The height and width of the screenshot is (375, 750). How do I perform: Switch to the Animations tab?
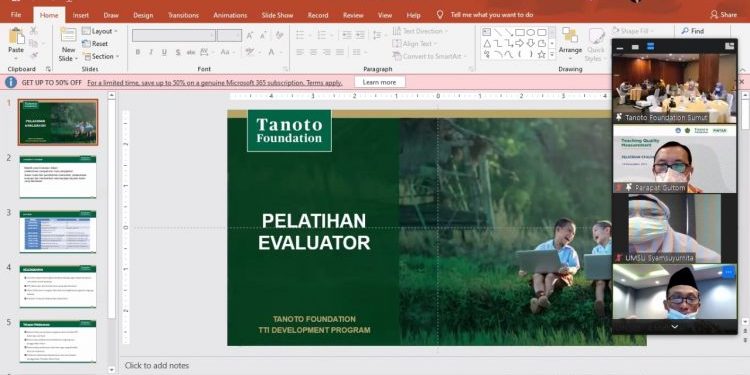(230, 15)
